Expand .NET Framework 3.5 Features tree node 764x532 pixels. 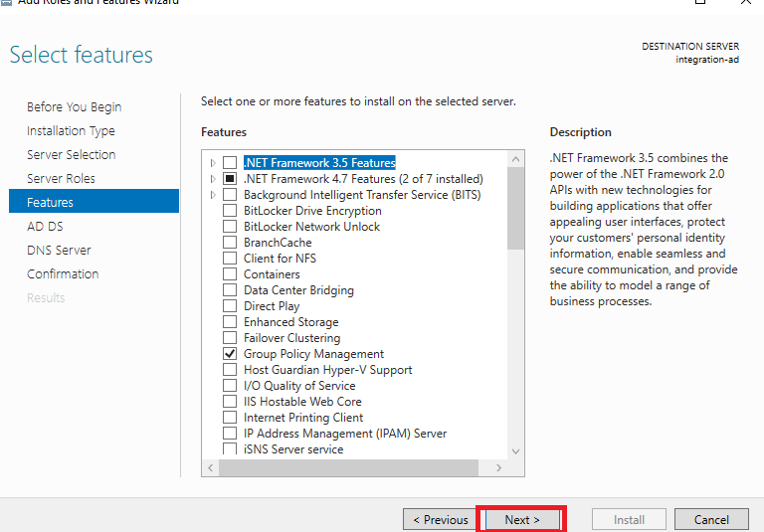[x=213, y=163]
